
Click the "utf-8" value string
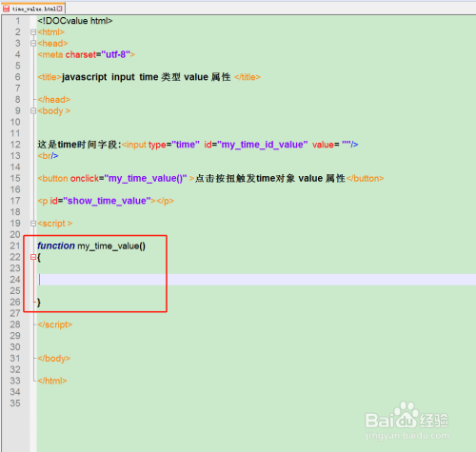click(115, 54)
